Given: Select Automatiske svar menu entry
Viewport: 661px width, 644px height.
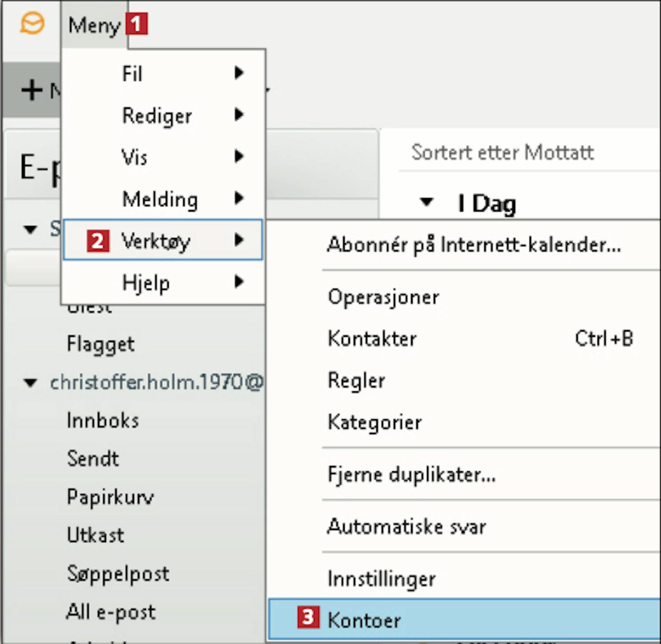Looking at the screenshot, I should point(406,526).
